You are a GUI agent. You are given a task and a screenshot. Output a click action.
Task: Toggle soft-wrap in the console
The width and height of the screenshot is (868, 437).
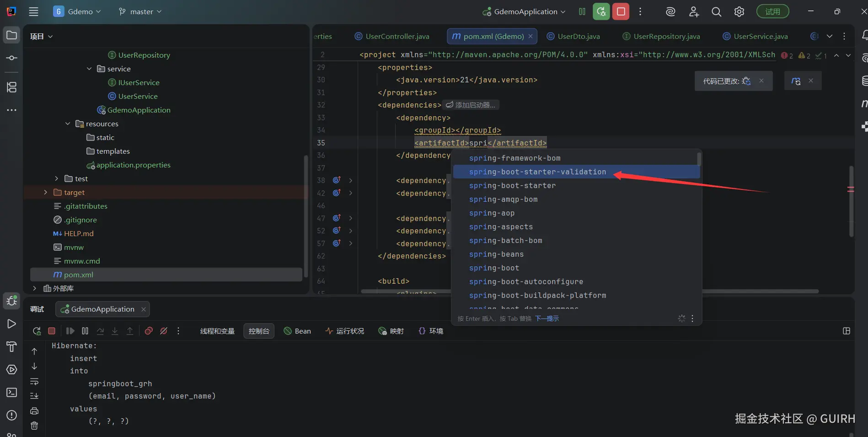(34, 381)
